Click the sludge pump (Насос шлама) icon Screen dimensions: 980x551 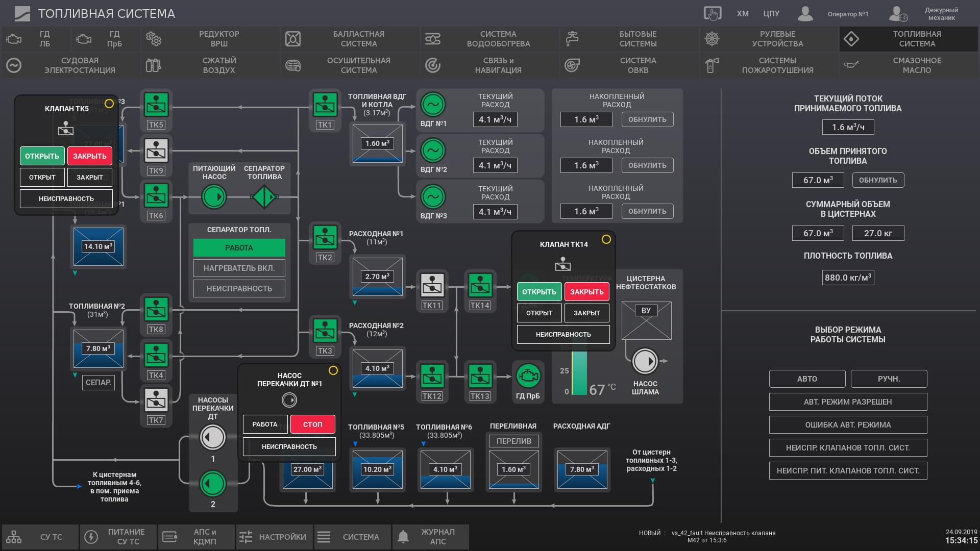pyautogui.click(x=645, y=361)
